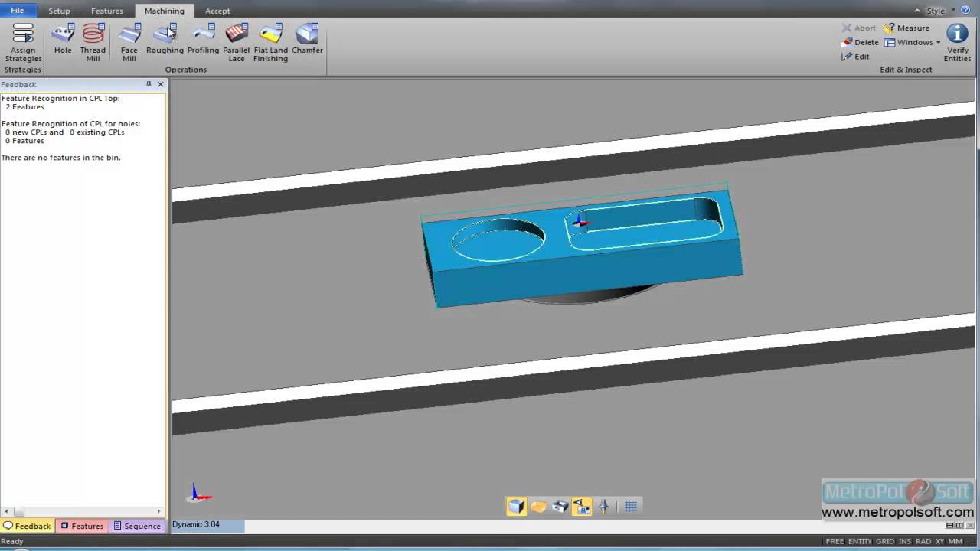Click "Feature Recognition in CPL Top:" line
Screen dimensions: 980x551
pos(60,98)
